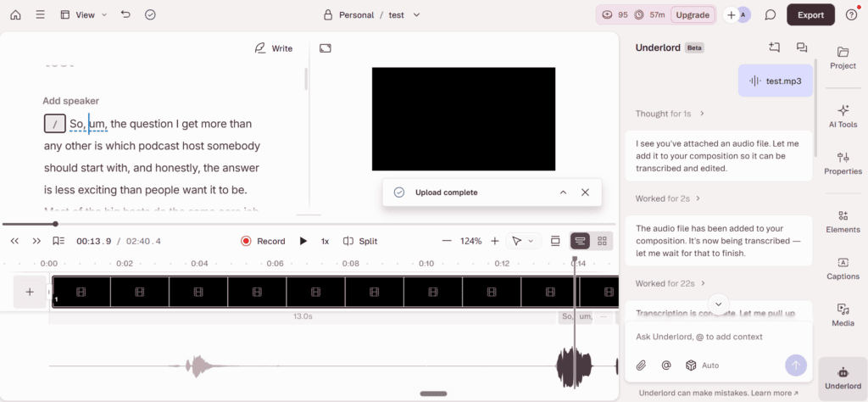The height and width of the screenshot is (402, 868).
Task: Open the Auto model selector
Action: [702, 365]
